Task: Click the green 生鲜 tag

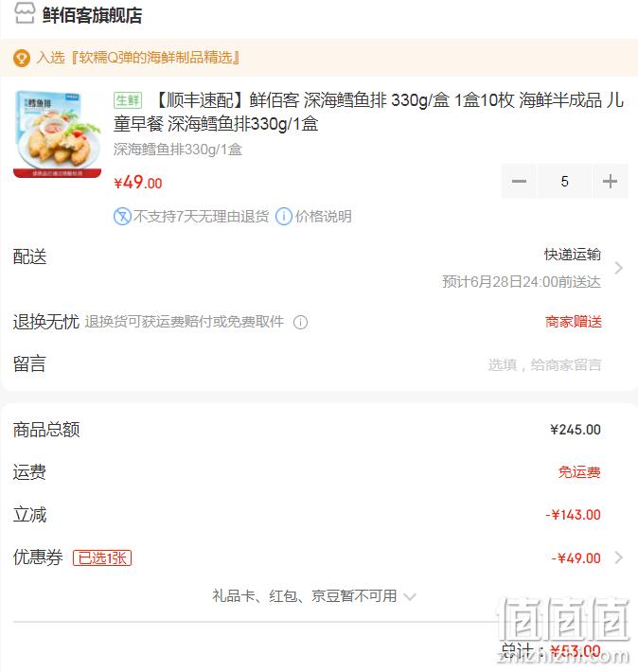Action: click(128, 100)
